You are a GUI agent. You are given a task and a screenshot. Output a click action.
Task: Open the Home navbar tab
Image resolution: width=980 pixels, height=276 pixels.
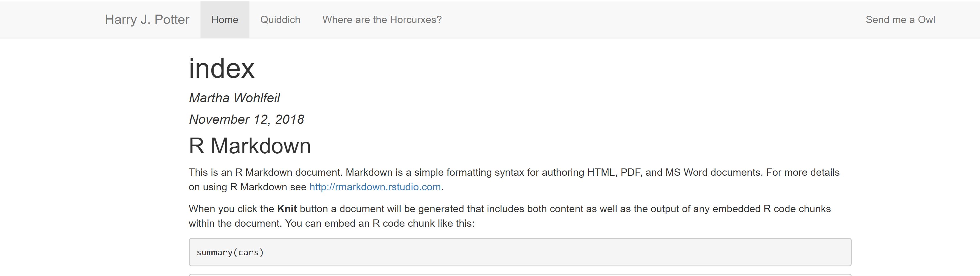click(225, 20)
